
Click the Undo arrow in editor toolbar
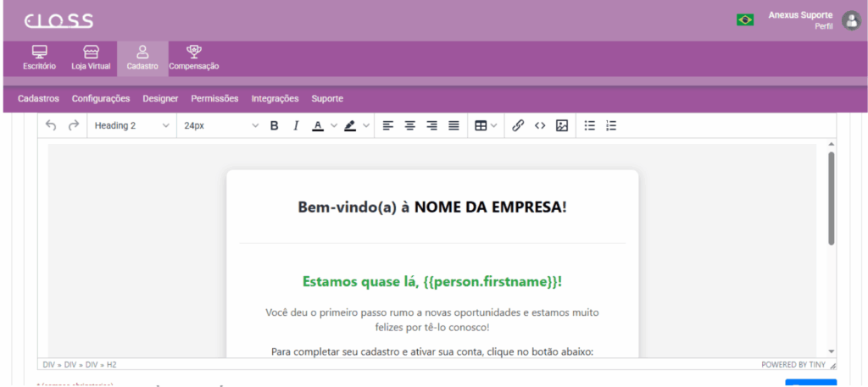click(51, 125)
